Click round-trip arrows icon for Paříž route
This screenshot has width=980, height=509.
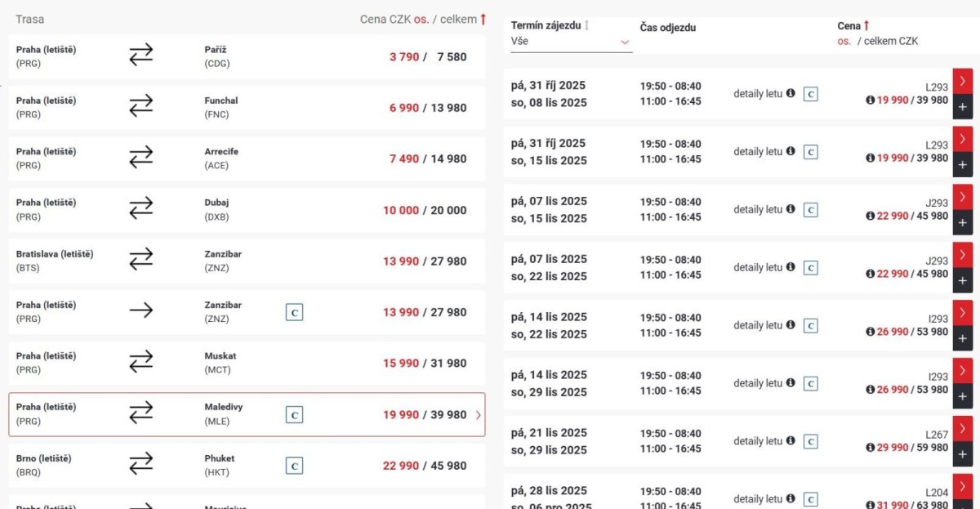pyautogui.click(x=141, y=55)
